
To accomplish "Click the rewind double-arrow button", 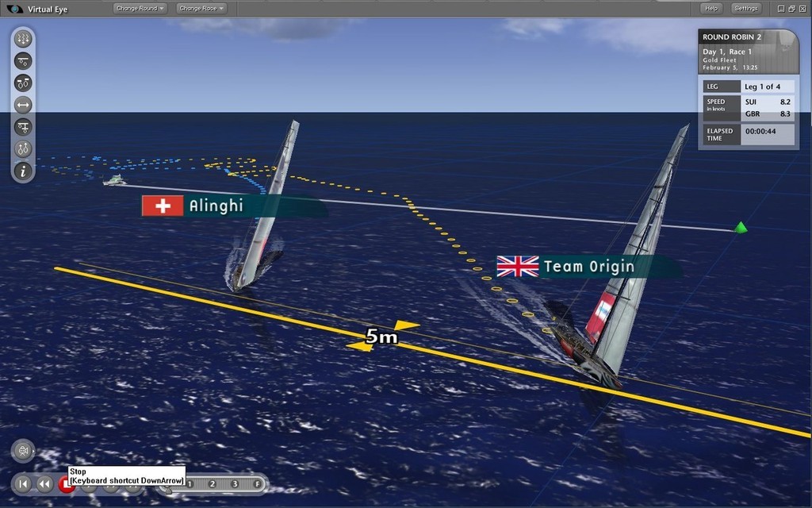I will [45, 484].
